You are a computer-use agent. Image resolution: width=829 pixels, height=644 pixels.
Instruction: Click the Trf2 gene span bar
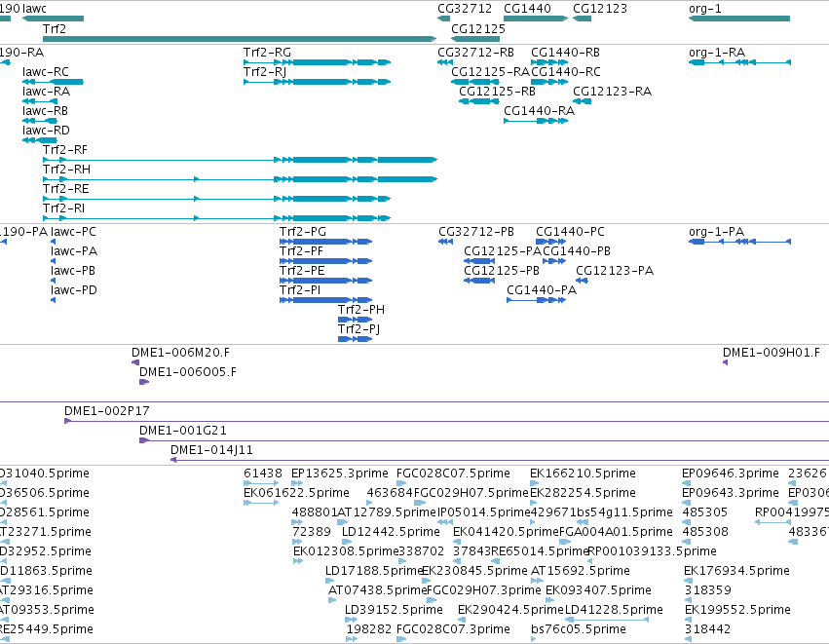click(240, 39)
